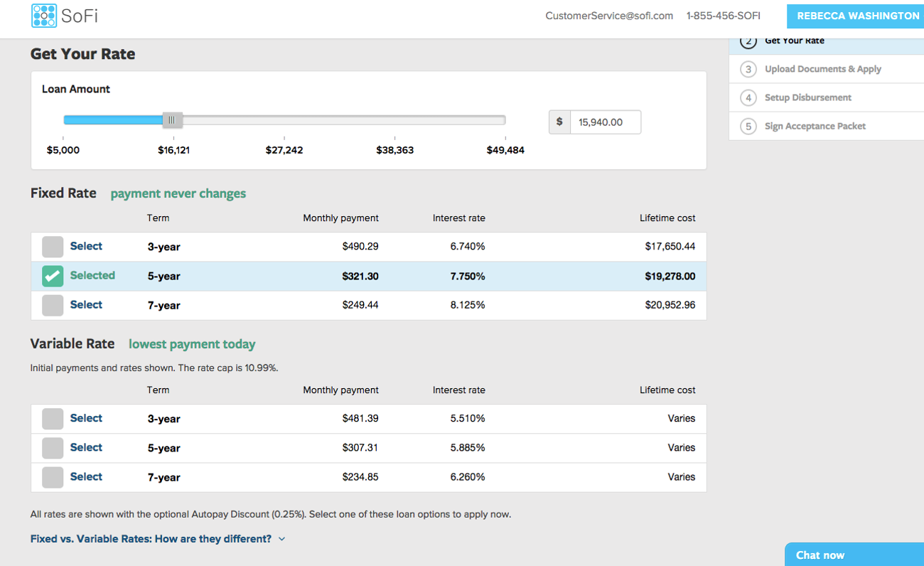Select the variable rate 3-year checkbox
This screenshot has width=924, height=566.
coord(53,419)
